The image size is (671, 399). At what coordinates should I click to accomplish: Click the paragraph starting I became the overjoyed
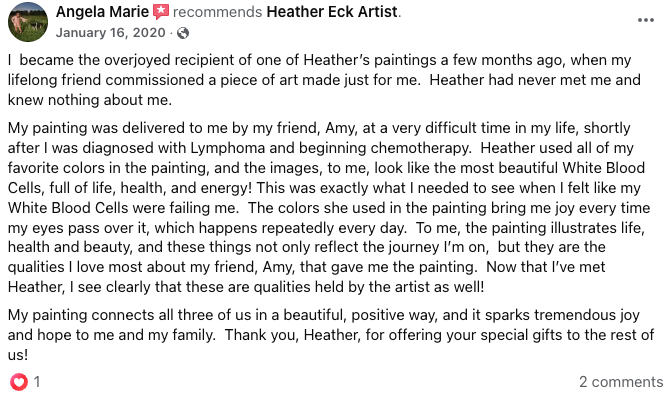[x=324, y=80]
